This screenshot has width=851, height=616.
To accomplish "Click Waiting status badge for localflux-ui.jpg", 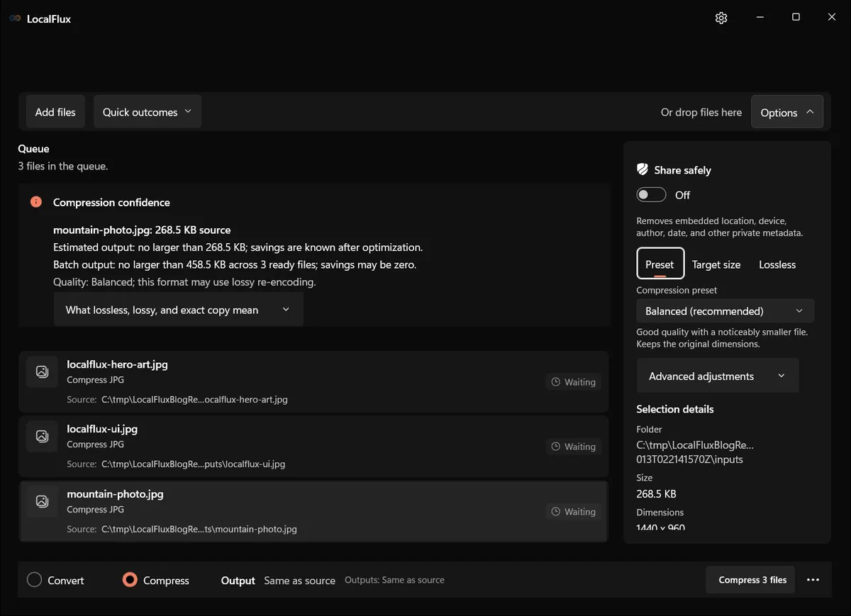I will click(573, 447).
